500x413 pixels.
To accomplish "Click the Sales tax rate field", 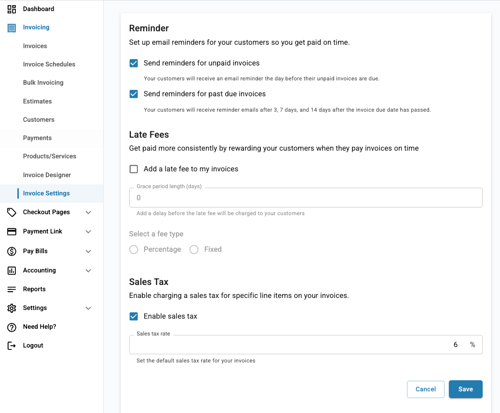I will pyautogui.click(x=306, y=345).
